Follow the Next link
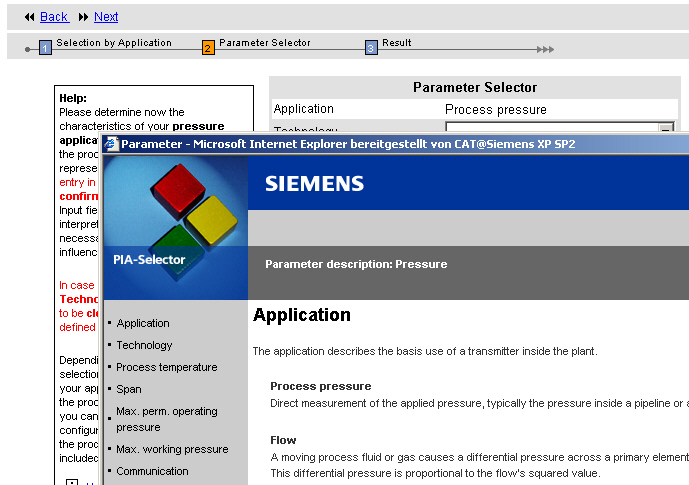 pyautogui.click(x=106, y=17)
